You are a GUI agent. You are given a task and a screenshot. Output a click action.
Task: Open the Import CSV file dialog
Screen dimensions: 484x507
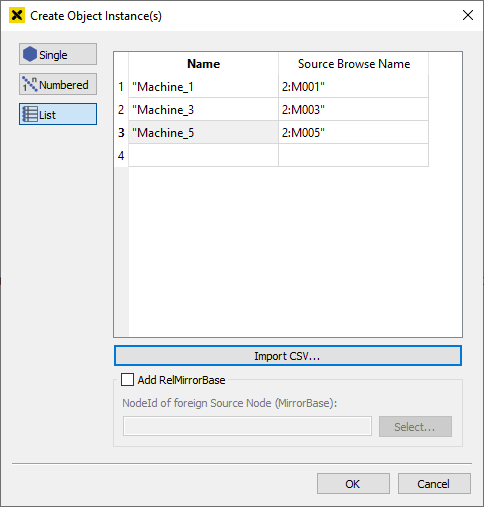click(288, 356)
